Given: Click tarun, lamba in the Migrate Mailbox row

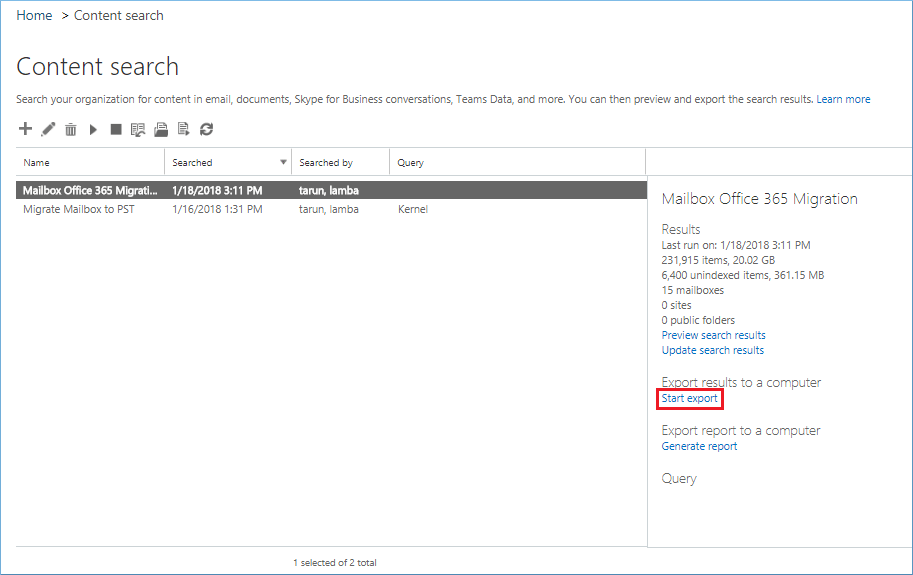Looking at the screenshot, I should (329, 209).
